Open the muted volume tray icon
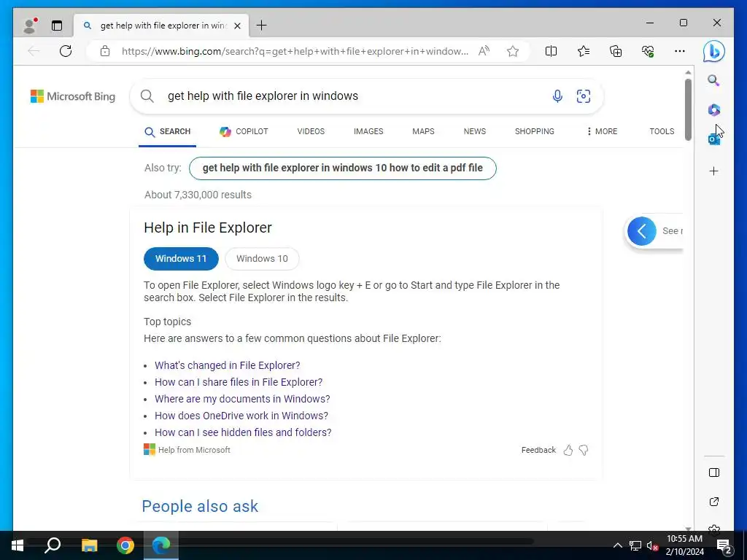Screen dimensions: 747x560 pos(652,545)
